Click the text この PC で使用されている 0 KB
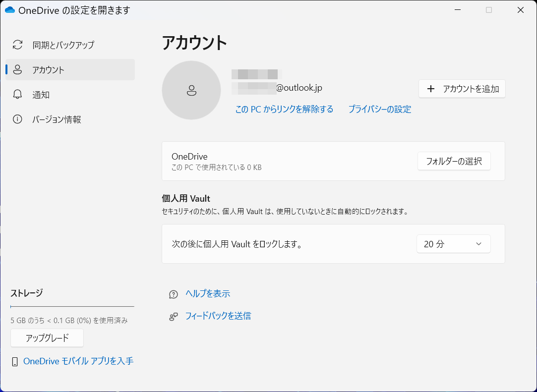Viewport: 537px width, 392px height. (x=217, y=168)
